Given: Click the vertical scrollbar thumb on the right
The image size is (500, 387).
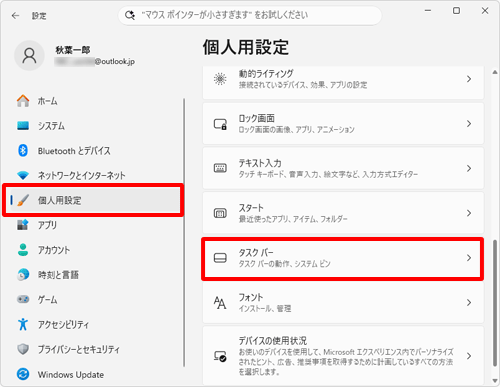Looking at the screenshot, I should click(x=495, y=303).
